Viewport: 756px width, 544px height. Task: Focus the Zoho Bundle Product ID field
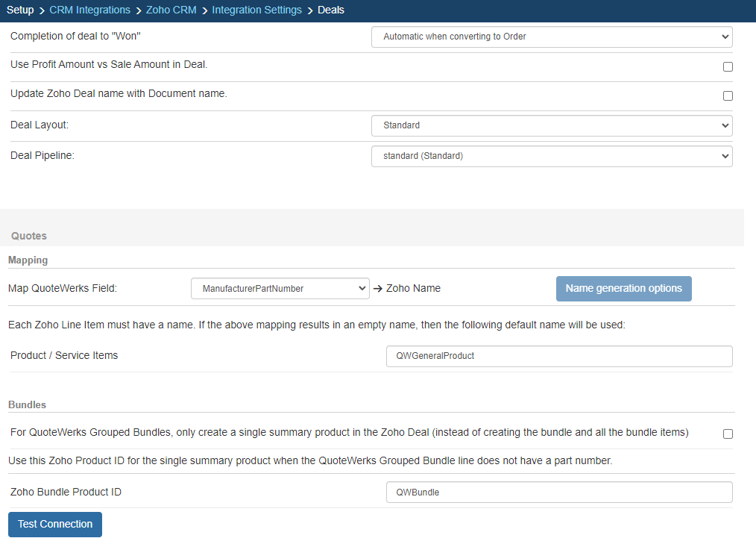coord(558,493)
